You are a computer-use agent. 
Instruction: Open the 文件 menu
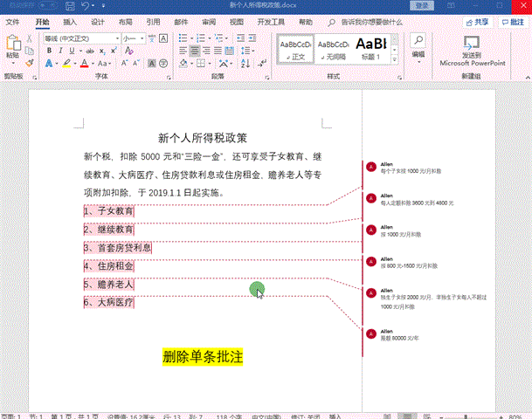12,21
